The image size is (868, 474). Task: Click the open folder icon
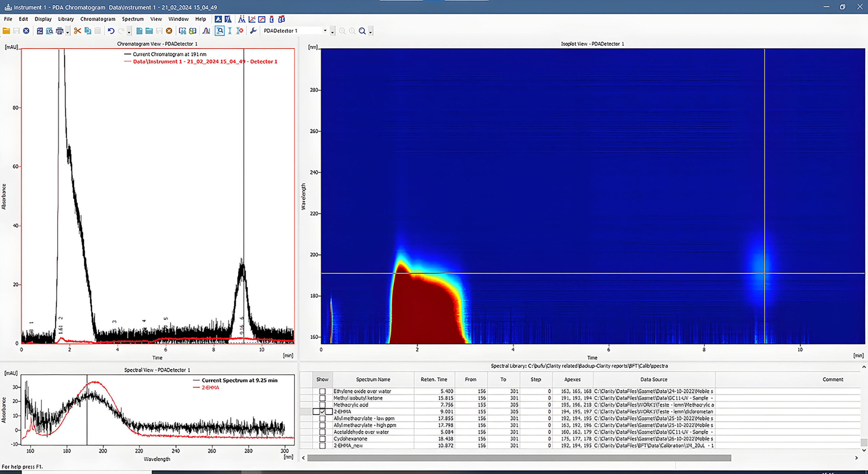pos(6,31)
